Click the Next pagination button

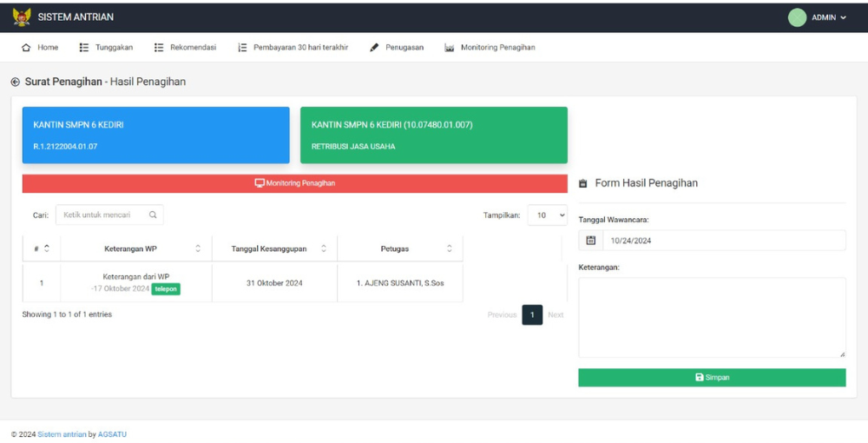556,315
